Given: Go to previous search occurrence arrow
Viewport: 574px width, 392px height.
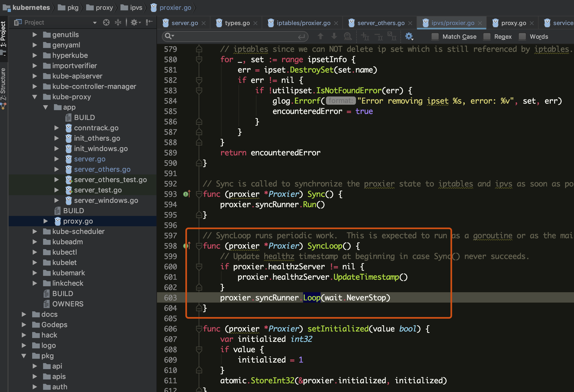Looking at the screenshot, I should pos(321,36).
